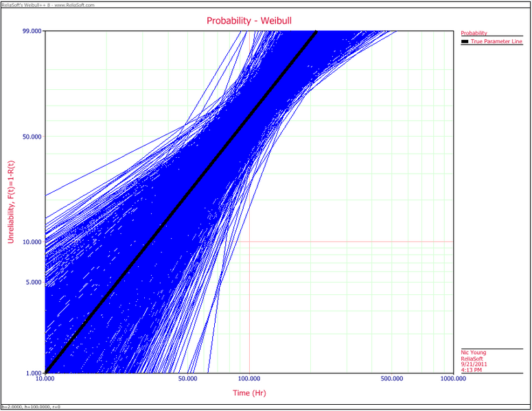Screen dimensions: 532x411
Task: Click the 100.000 x-axis tick label
Action: point(248,378)
